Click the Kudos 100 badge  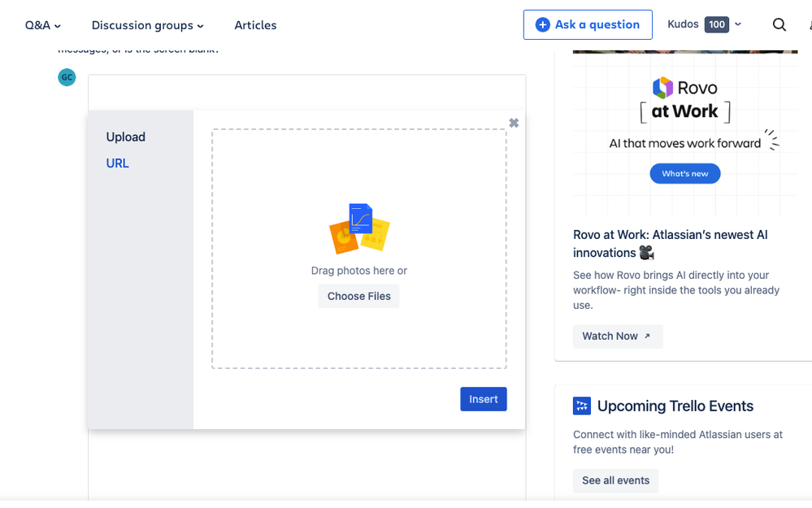(716, 24)
